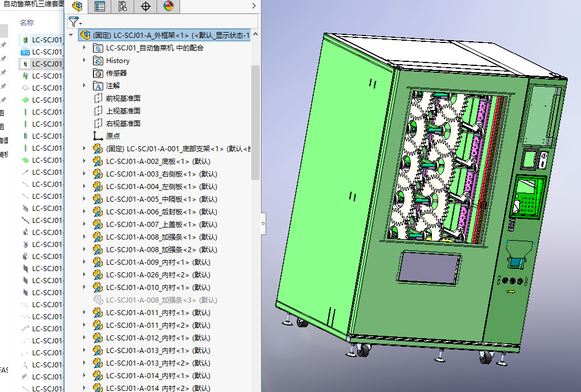Open the DimXpertManager crosshair tab

click(x=146, y=6)
